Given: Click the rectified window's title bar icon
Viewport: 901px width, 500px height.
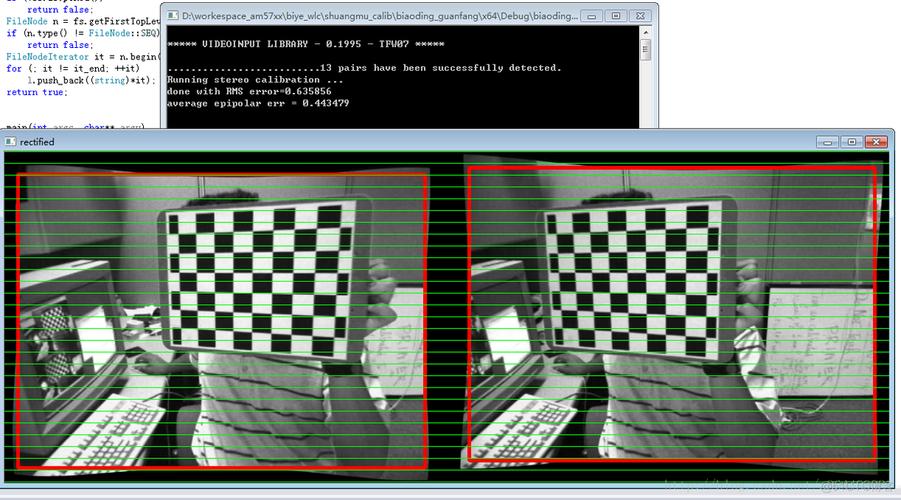Looking at the screenshot, I should click(12, 142).
